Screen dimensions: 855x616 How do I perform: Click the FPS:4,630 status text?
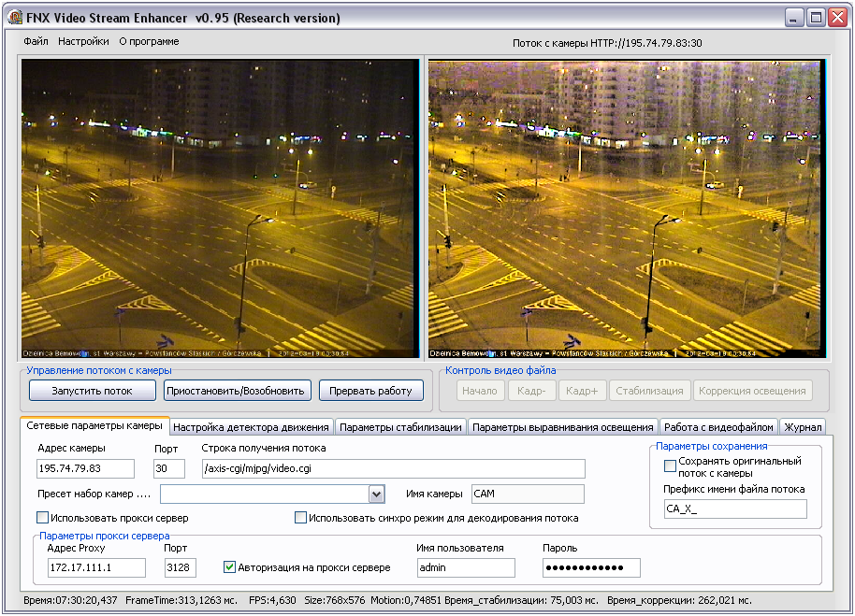pyautogui.click(x=272, y=600)
